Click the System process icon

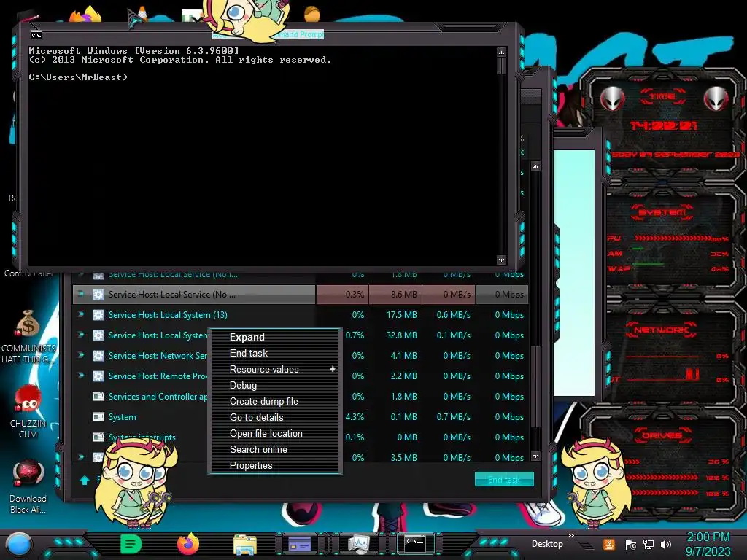(x=98, y=416)
